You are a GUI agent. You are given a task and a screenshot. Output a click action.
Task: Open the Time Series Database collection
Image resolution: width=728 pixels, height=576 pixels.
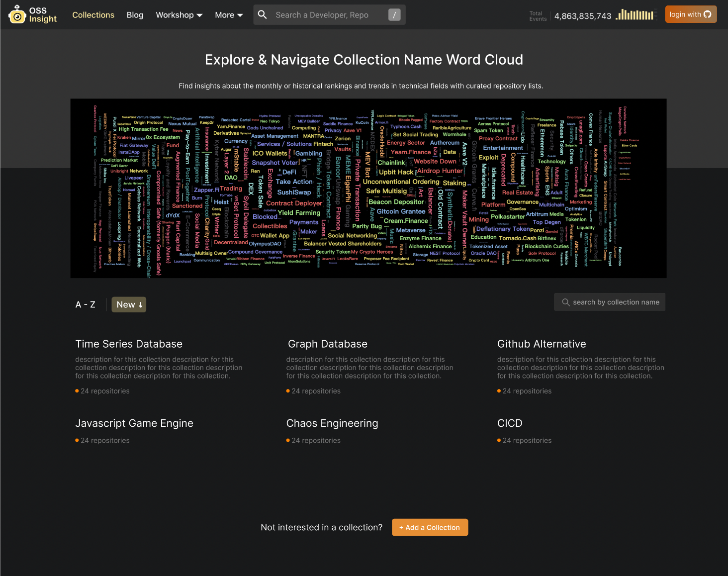pos(129,344)
